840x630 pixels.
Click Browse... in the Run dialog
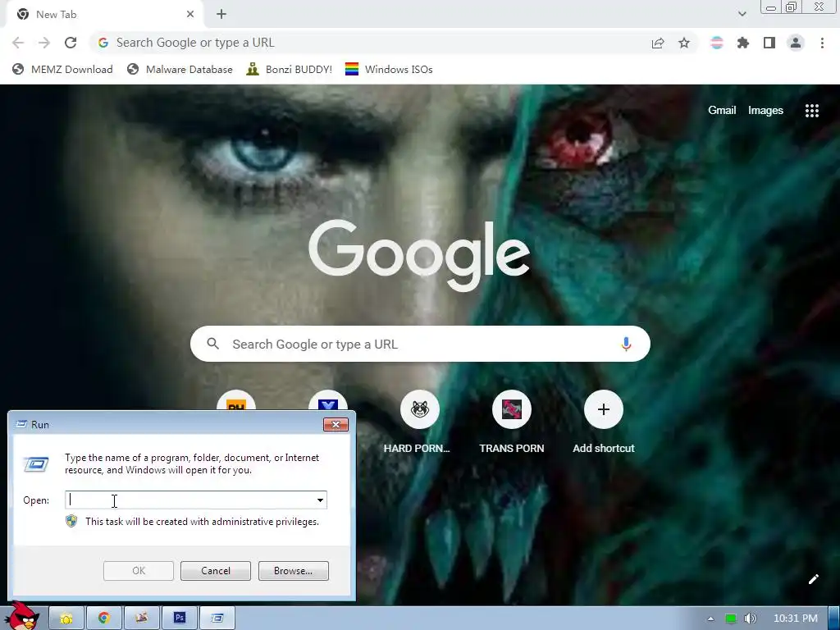tap(293, 571)
